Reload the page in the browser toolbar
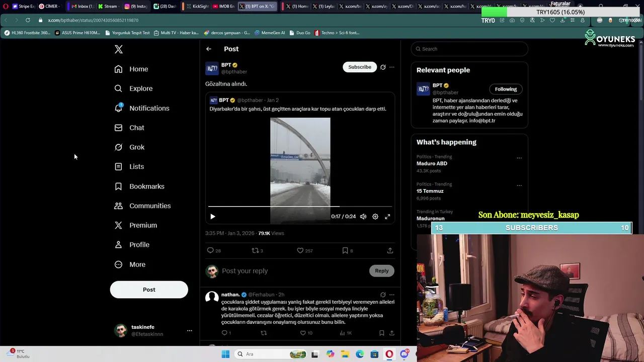The image size is (644, 362). click(28, 20)
